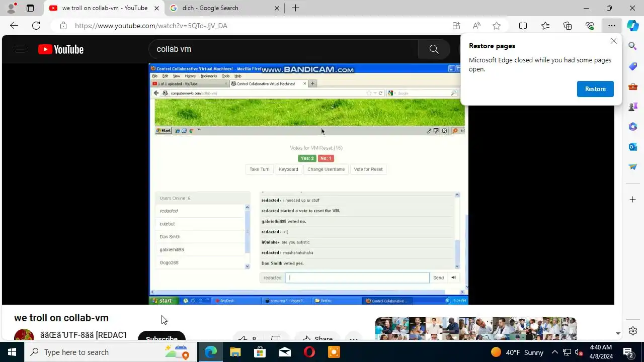Open sidebar Games chess icon

click(633, 107)
